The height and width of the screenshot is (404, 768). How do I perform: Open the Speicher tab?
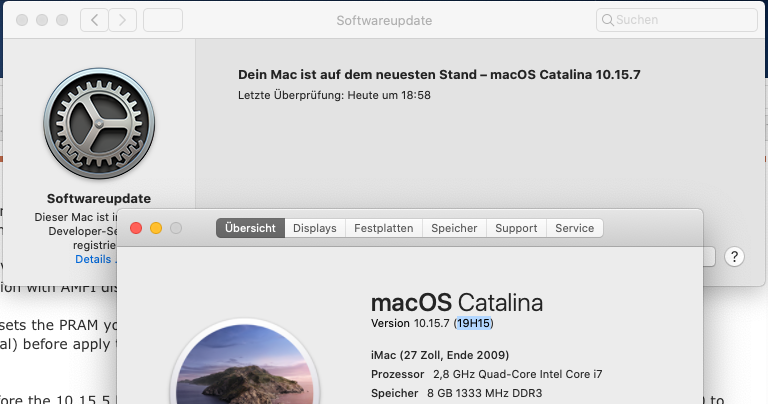point(454,228)
